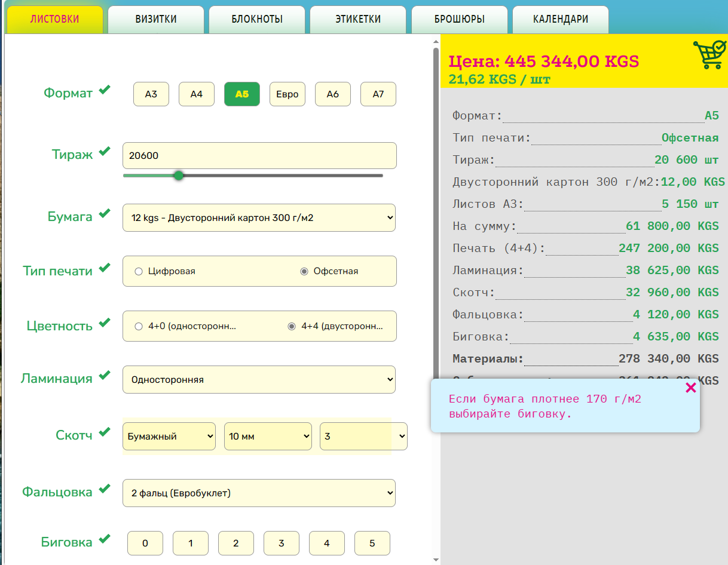The height and width of the screenshot is (565, 728).
Task: Click the checkmark next to Фальцовка
Action: pyautogui.click(x=105, y=489)
